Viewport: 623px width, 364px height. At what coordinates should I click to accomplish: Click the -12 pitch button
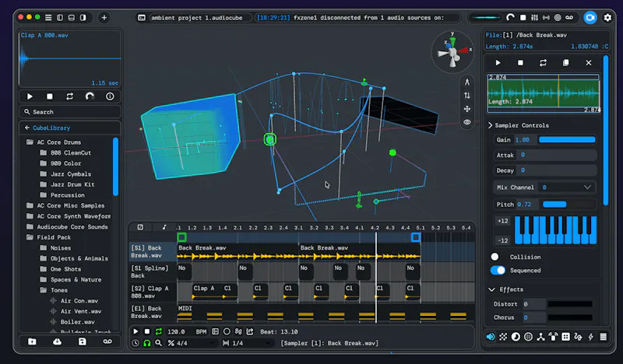pyautogui.click(x=503, y=240)
